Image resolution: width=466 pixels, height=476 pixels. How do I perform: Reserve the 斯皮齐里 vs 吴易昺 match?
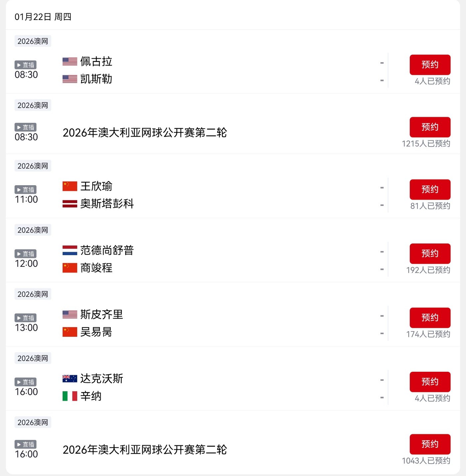[430, 317]
